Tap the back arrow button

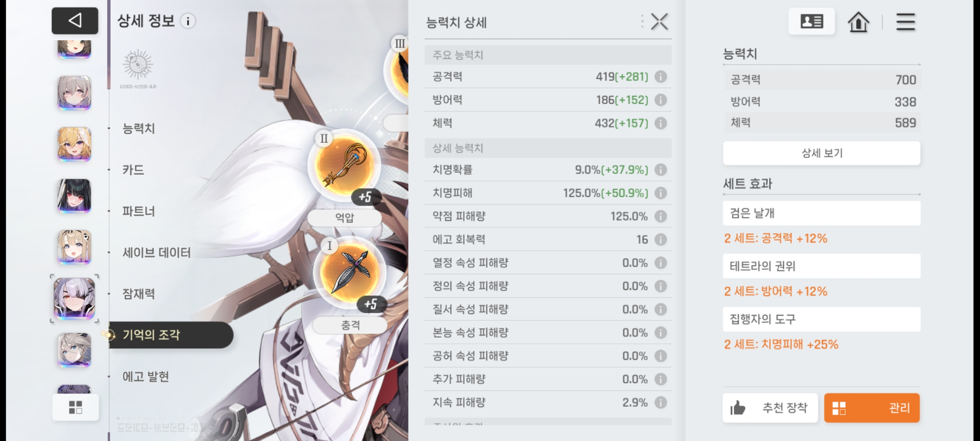(75, 20)
